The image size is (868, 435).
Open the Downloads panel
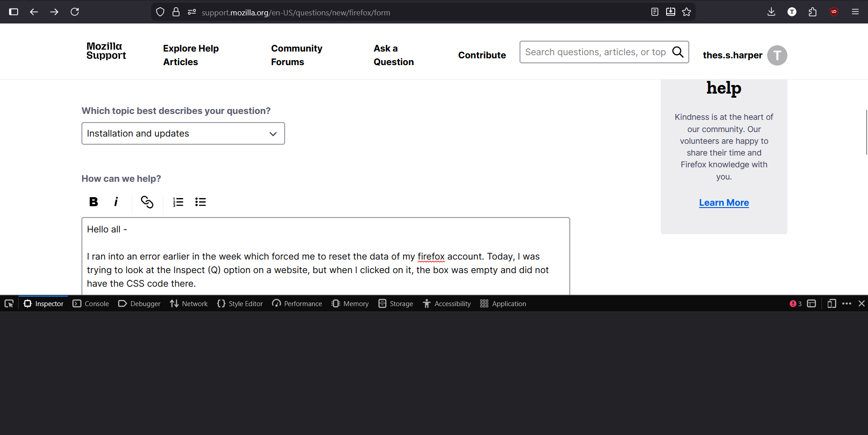(772, 12)
